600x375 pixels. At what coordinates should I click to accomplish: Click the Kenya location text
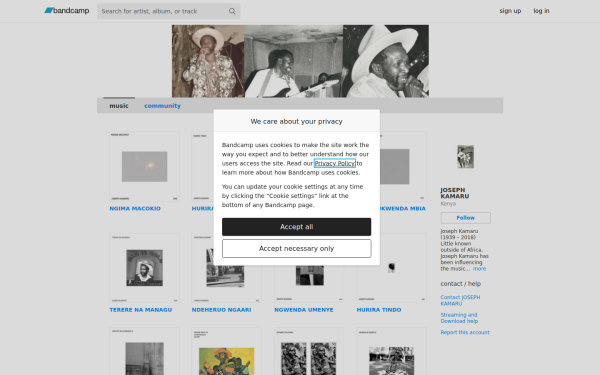448,204
